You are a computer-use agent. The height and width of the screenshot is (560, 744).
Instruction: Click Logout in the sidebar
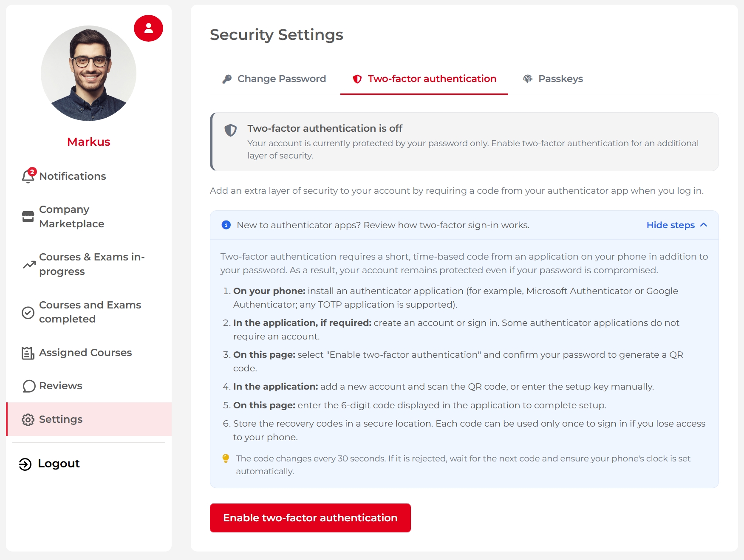point(49,464)
